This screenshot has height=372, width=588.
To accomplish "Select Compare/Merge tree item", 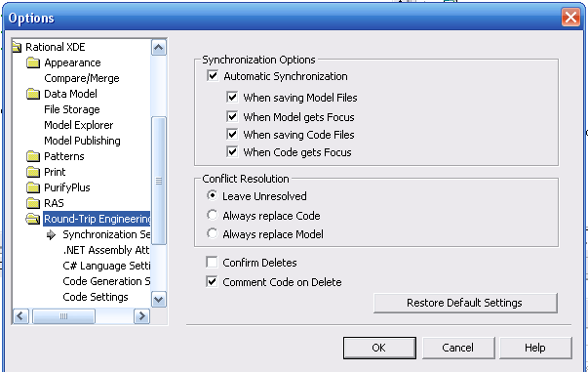I will coord(82,78).
